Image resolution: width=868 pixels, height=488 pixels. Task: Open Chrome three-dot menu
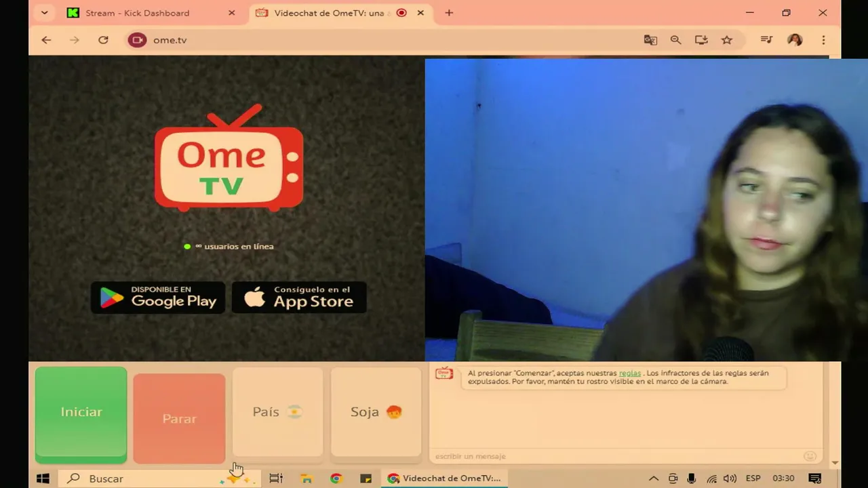823,40
